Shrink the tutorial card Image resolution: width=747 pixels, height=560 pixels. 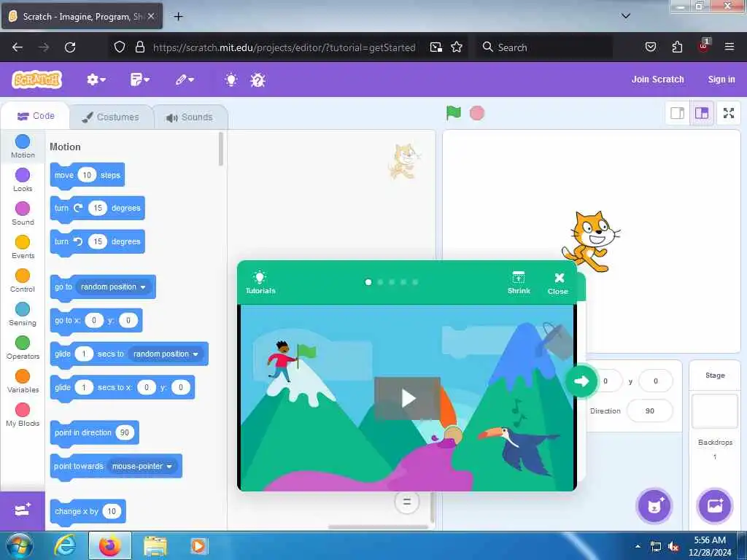pyautogui.click(x=519, y=282)
